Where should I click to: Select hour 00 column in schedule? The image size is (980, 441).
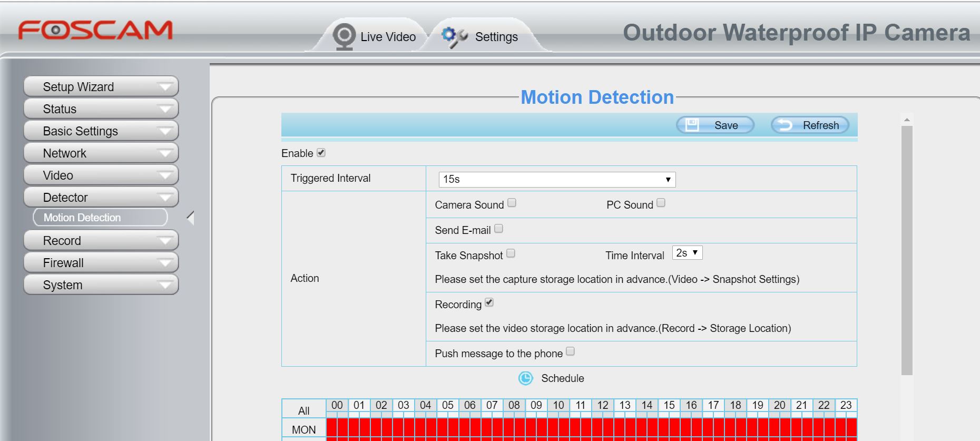(337, 405)
